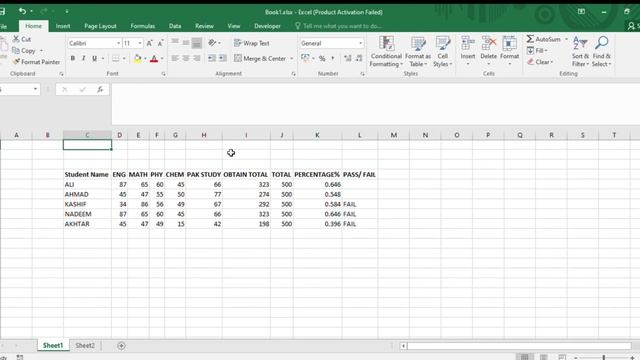Screen dimensions: 640x360
Task: Open the Calibri font name dropdown
Action: [x=118, y=43]
